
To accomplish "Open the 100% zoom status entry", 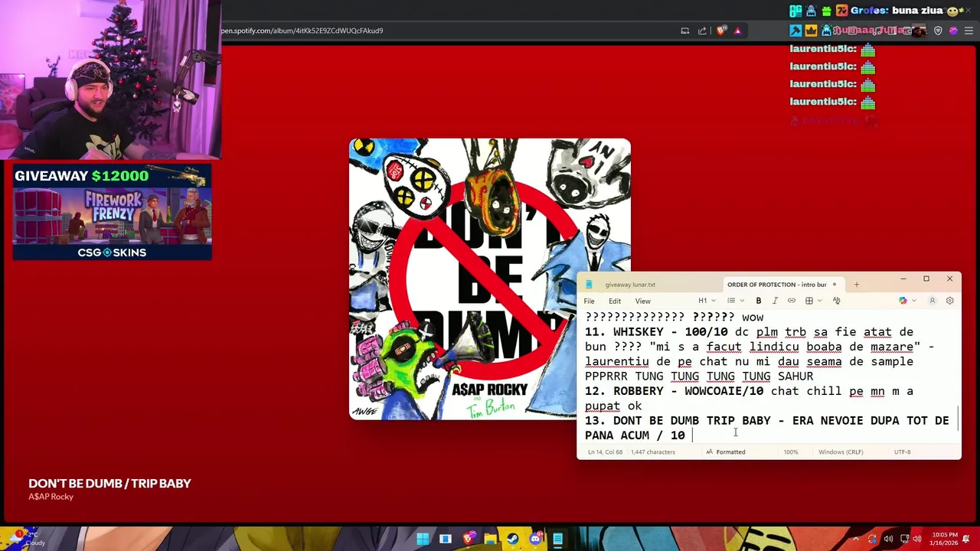I will tap(791, 452).
